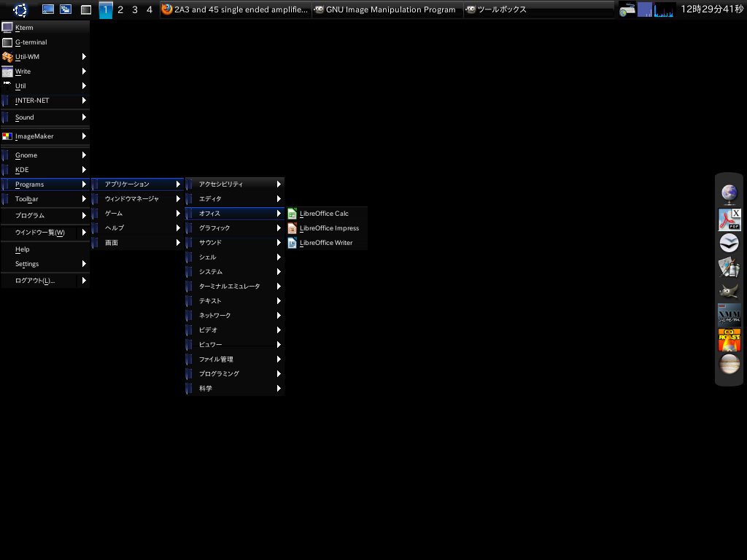Go to workspace 4 in the pager
747x560 pixels.
click(150, 9)
